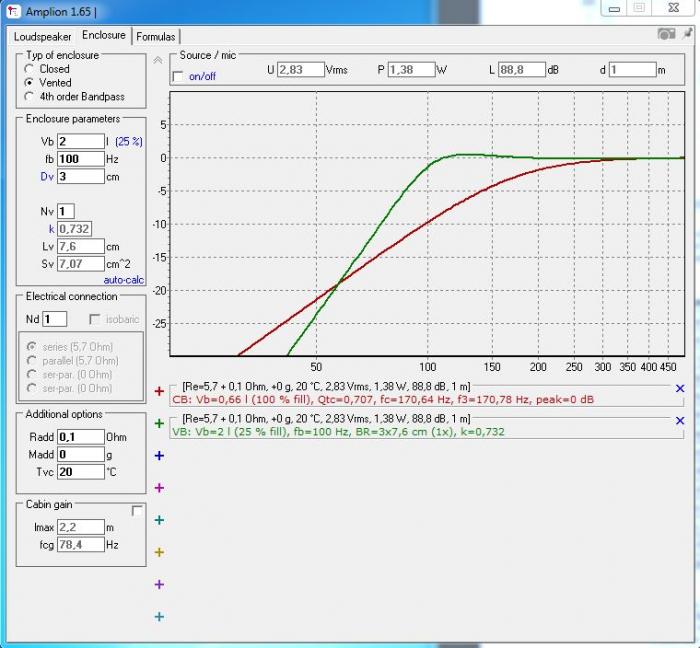Switch to the Loudspeaker tab
This screenshot has height=648, width=700.
(42, 37)
